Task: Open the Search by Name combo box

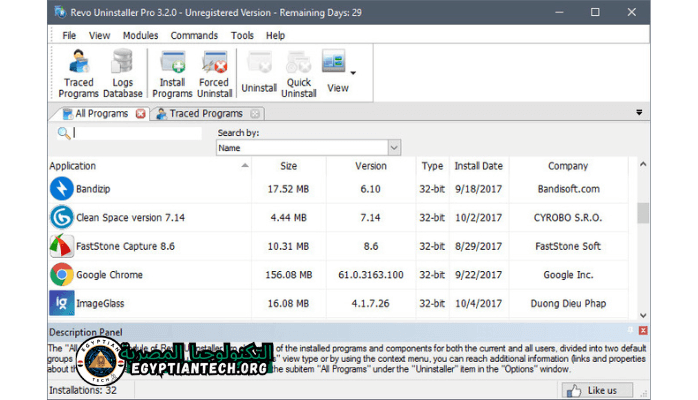Action: (308, 148)
